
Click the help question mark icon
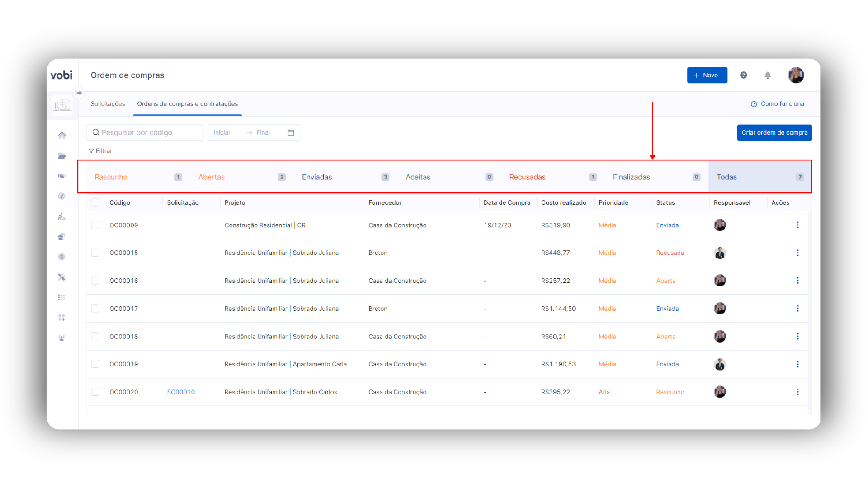point(743,75)
